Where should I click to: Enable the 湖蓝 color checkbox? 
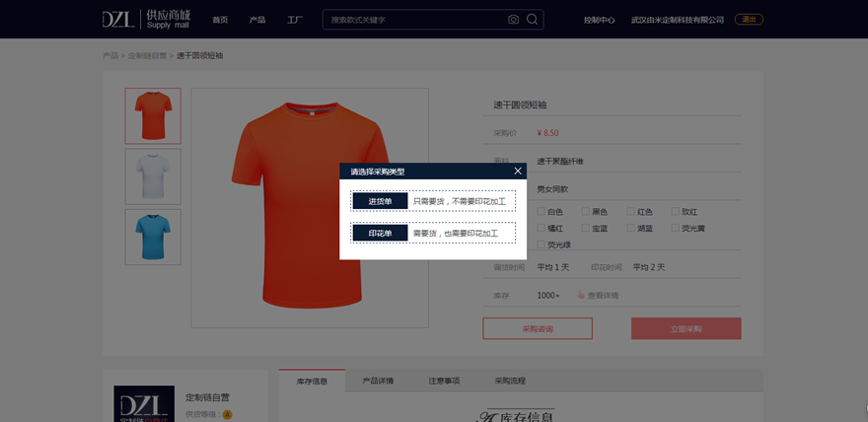click(630, 228)
